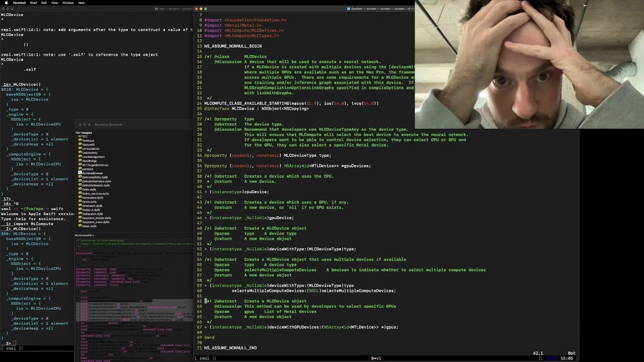Select the libmecabra.dylib folder icon

click(80, 197)
